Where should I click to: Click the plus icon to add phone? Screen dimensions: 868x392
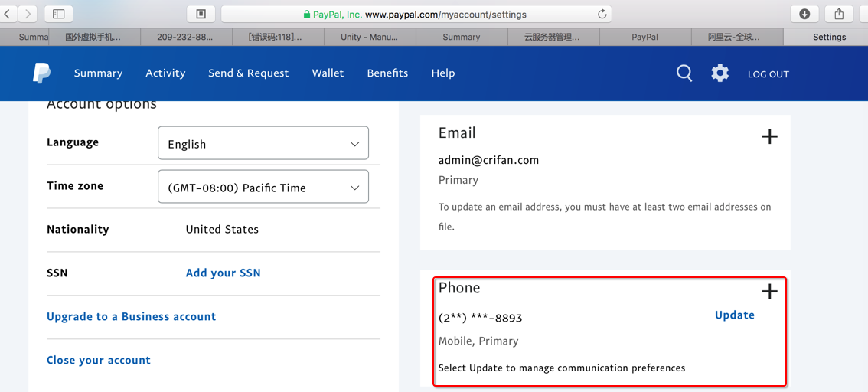tap(769, 292)
